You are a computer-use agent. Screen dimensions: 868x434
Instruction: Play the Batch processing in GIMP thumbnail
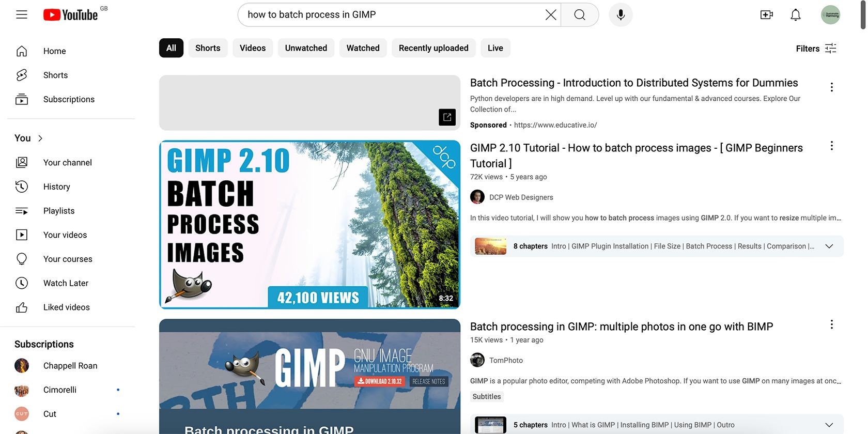click(309, 376)
